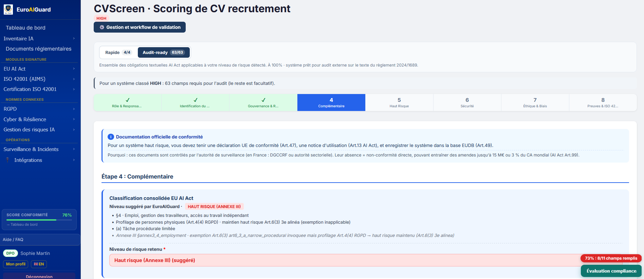Click the EuroAIGuard shield logo
Viewport: 644px width, 279px height.
point(8,10)
